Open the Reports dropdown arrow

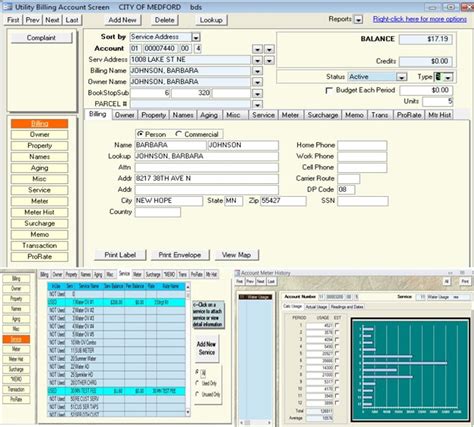358,20
